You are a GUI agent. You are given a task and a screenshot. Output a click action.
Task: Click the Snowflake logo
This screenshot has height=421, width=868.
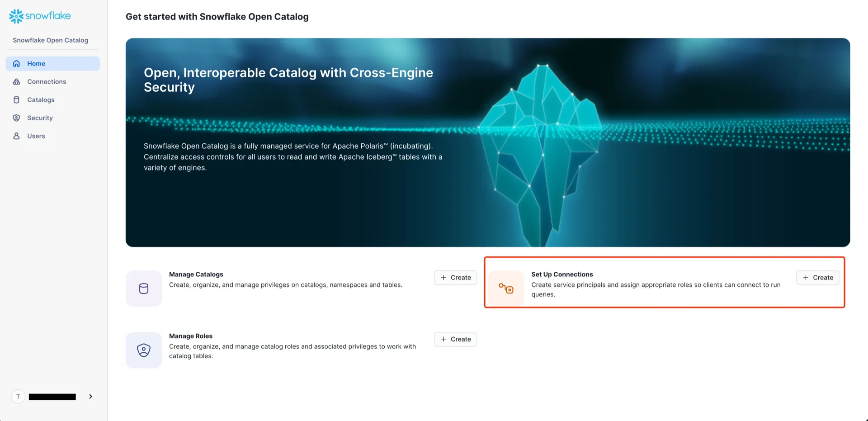(40, 16)
